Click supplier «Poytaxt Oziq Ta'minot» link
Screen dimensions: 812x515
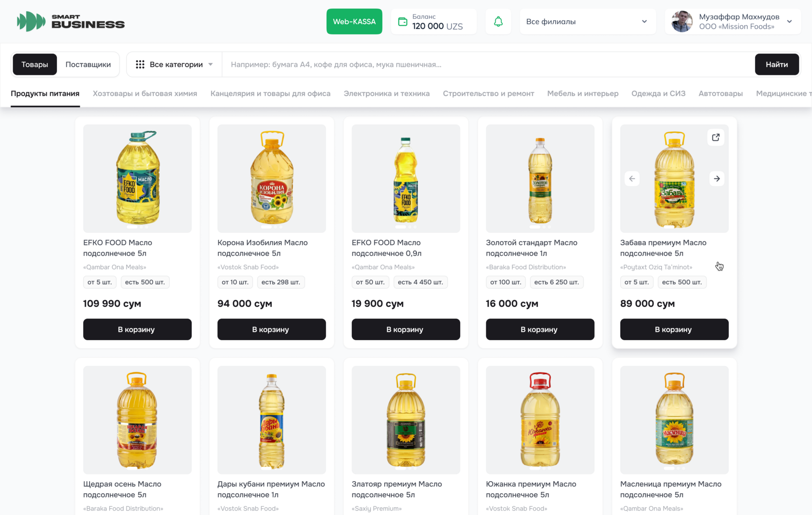(x=656, y=267)
